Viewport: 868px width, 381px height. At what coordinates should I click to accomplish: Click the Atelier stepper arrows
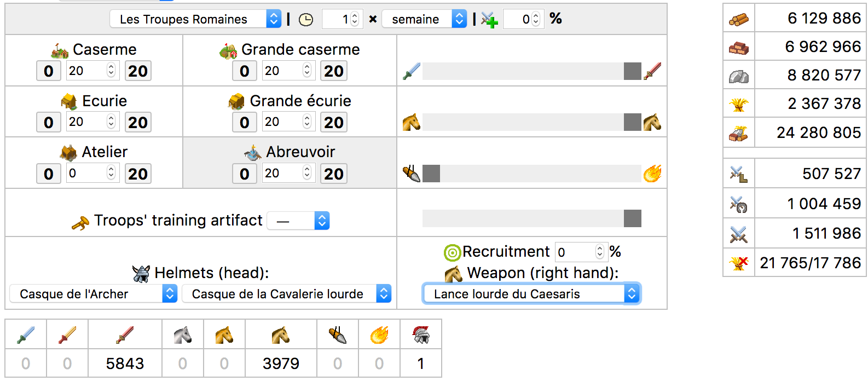tap(111, 174)
